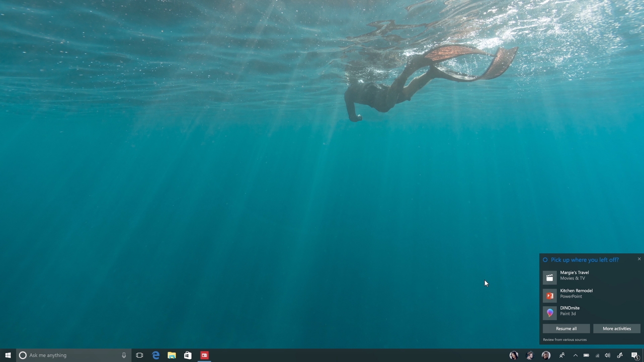Activate Cortana voice search with the microphone icon
This screenshot has width=644, height=362.
(x=124, y=355)
